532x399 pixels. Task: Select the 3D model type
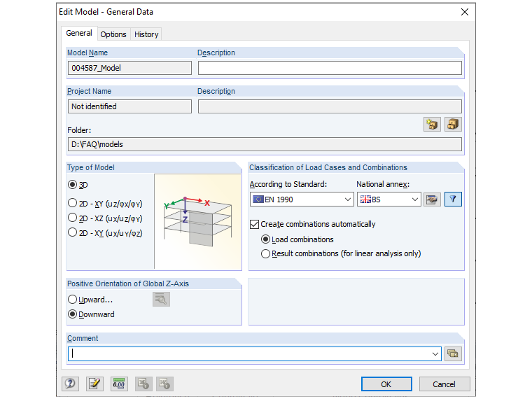click(x=78, y=185)
